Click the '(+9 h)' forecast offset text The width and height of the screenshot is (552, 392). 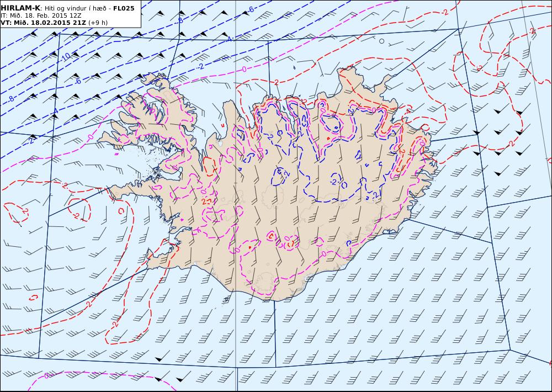click(x=98, y=23)
